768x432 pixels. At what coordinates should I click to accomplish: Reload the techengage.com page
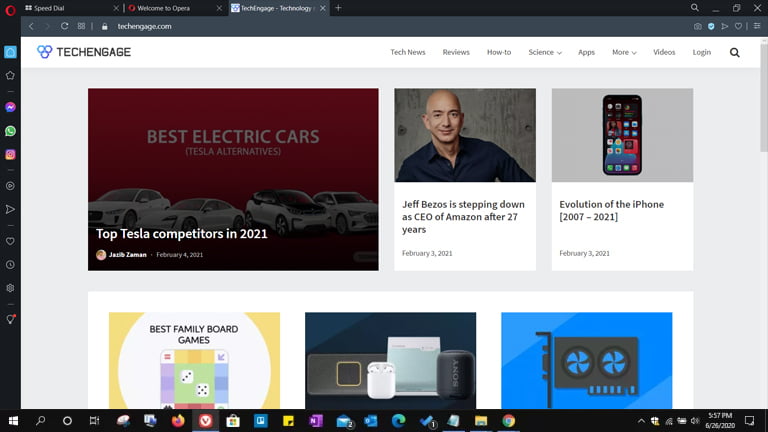[x=64, y=26]
